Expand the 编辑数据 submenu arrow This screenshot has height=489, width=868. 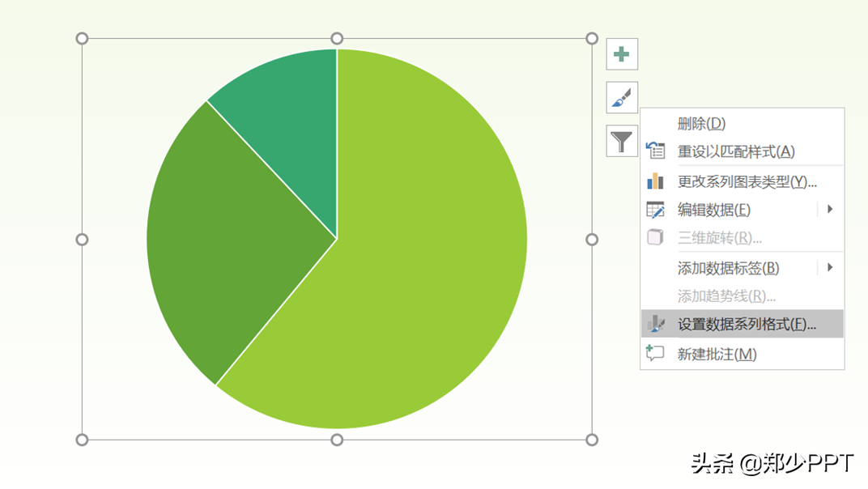coord(830,210)
